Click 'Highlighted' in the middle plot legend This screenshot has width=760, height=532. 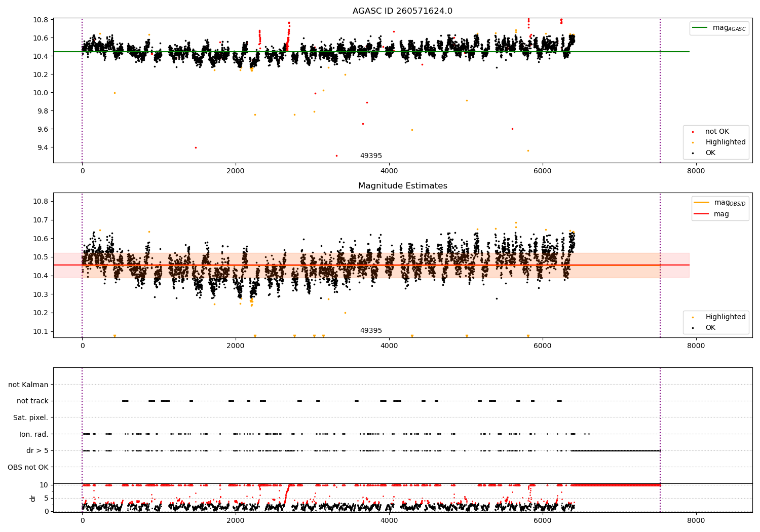726,317
